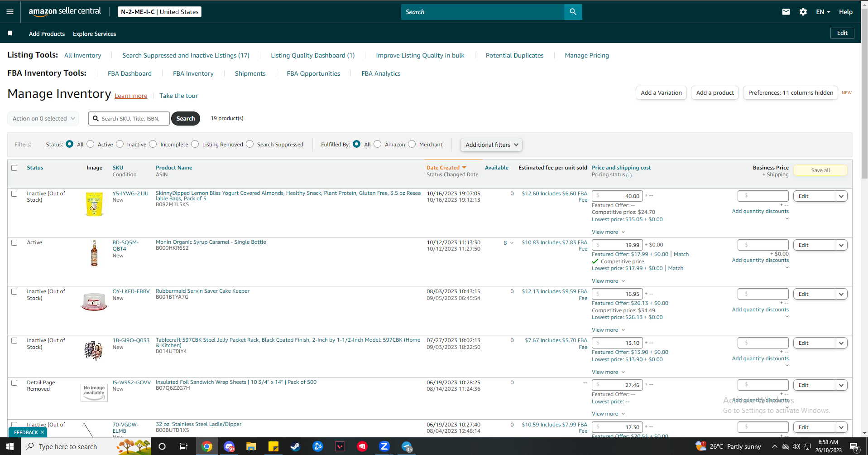This screenshot has height=455, width=868.
Task: Open Edit dropdown arrow for SkinnyDipped row
Action: (842, 196)
